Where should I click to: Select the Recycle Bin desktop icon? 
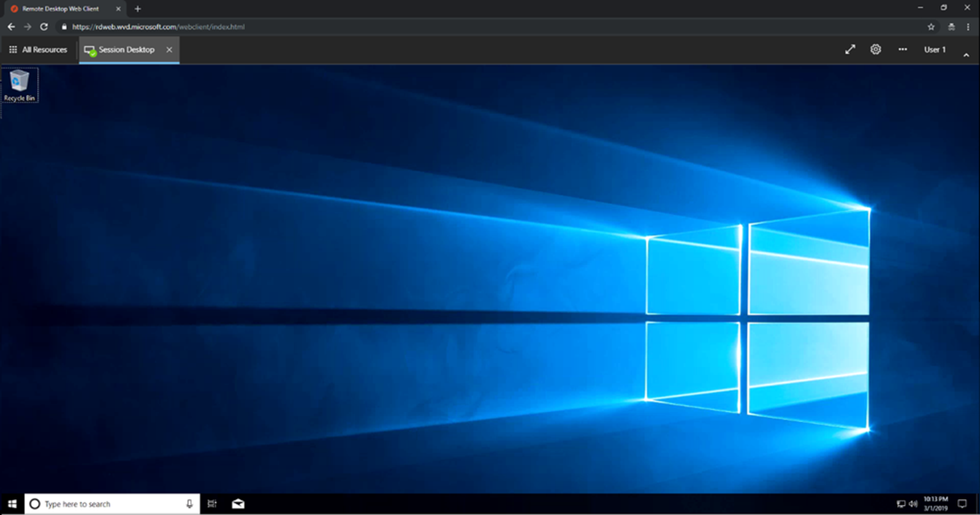20,85
